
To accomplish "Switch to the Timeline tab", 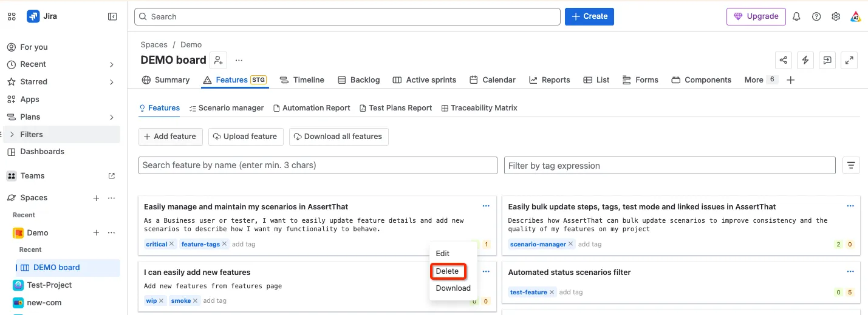I will (x=302, y=80).
